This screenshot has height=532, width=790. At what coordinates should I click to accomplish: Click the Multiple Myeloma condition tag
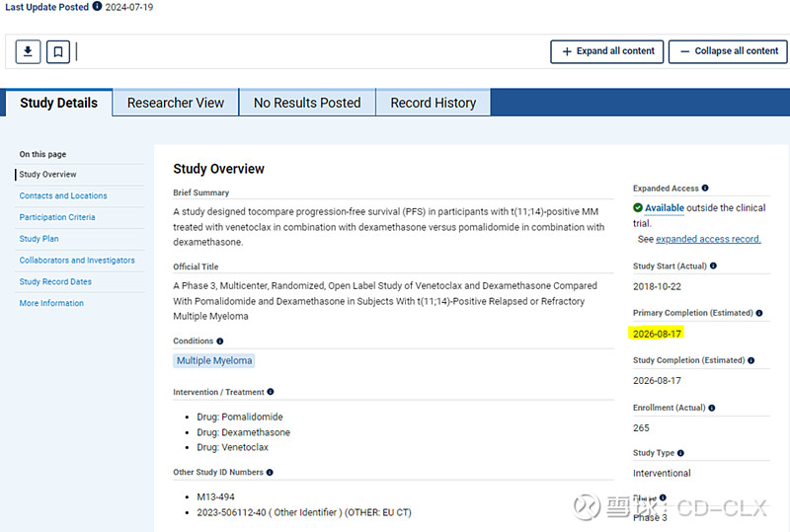(214, 360)
